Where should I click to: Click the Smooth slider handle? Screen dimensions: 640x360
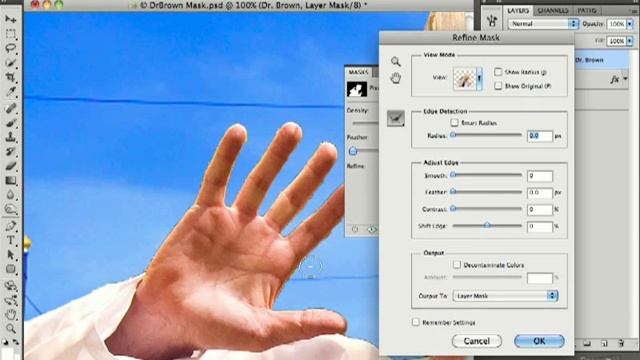tap(453, 175)
